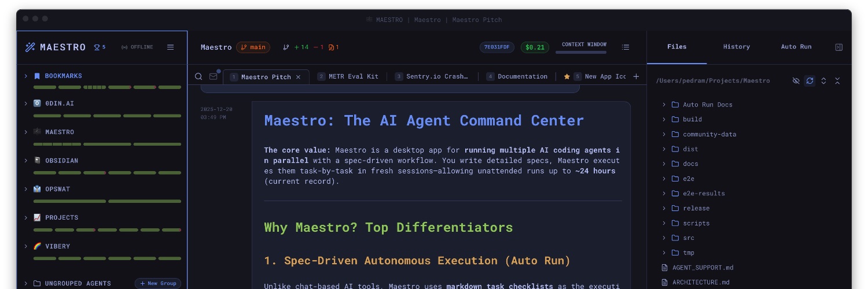
Task: Expand the scripts folder
Action: 664,223
